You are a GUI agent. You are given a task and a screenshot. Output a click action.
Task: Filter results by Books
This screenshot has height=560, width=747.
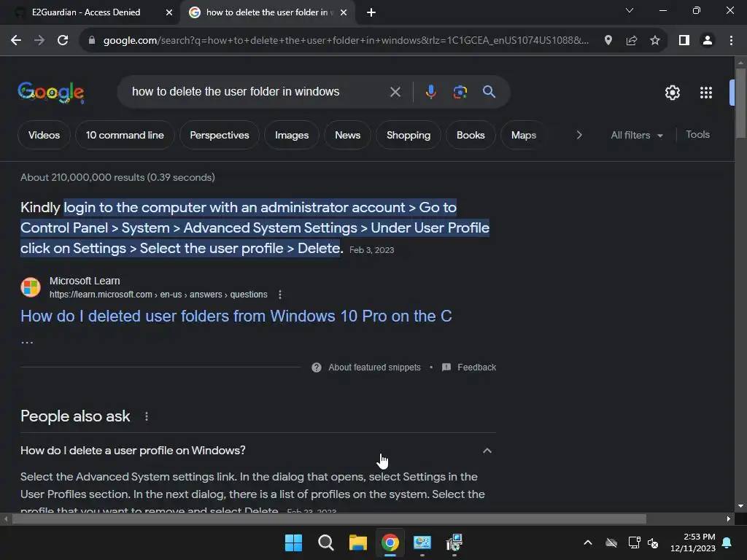pyautogui.click(x=471, y=135)
